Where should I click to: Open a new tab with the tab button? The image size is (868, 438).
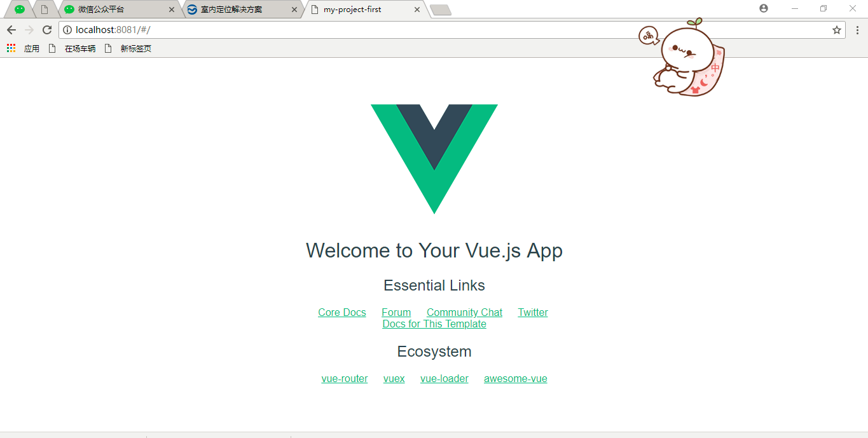coord(441,10)
